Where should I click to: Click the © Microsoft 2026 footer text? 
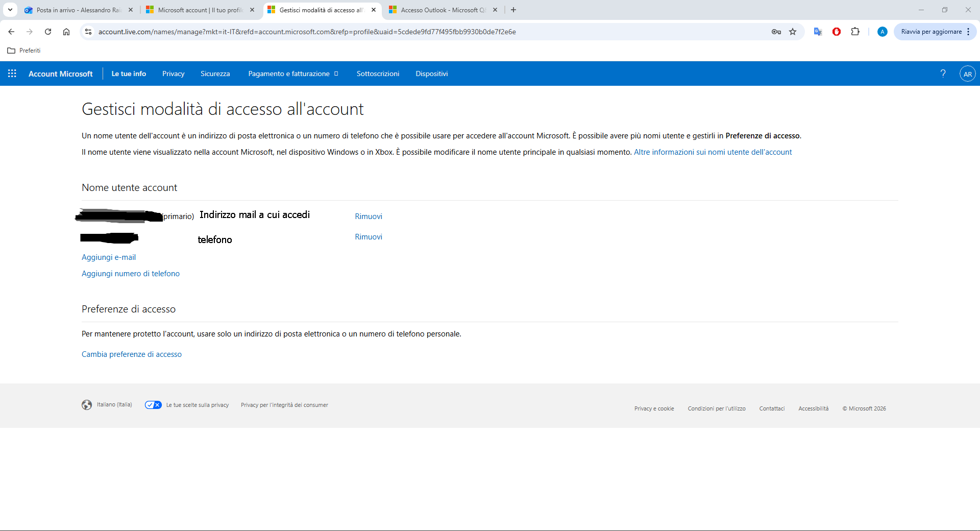pos(864,408)
